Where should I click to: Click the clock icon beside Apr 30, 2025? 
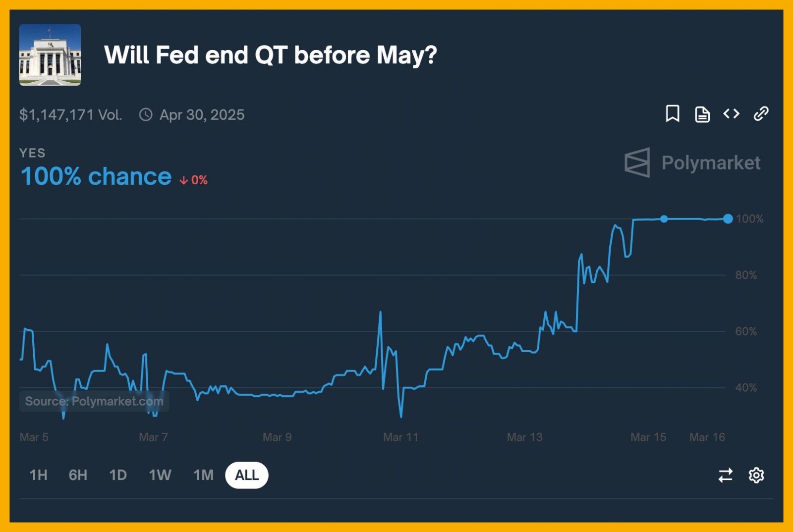pos(146,115)
